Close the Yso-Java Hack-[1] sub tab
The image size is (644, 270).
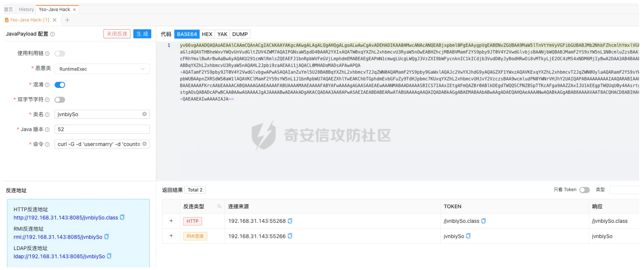[x=55, y=20]
